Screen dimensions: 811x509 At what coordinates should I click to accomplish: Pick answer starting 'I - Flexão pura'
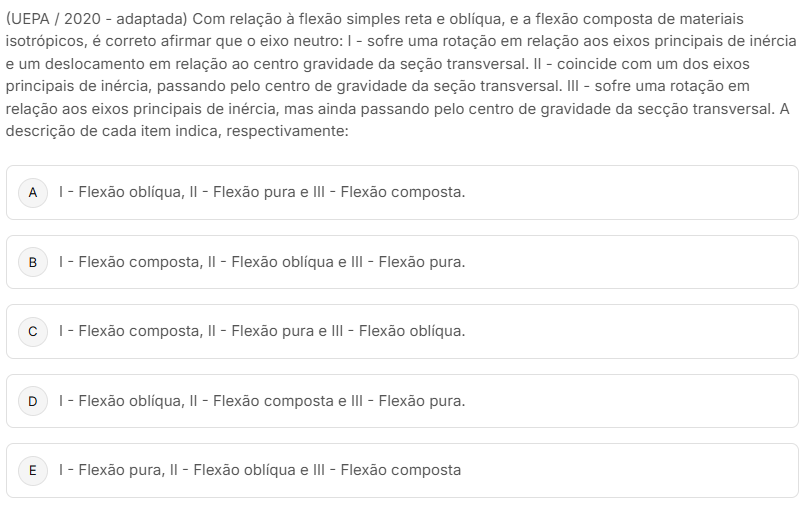pos(260,470)
